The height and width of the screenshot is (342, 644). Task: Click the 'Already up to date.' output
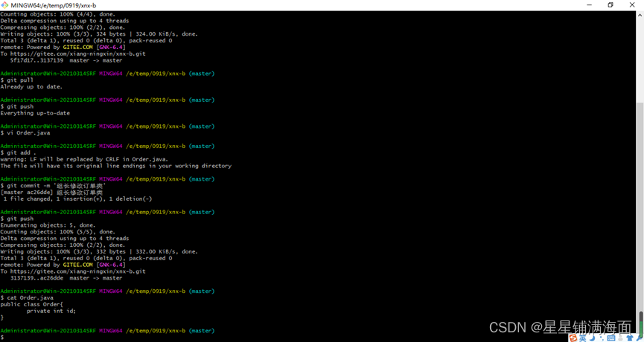coord(31,86)
